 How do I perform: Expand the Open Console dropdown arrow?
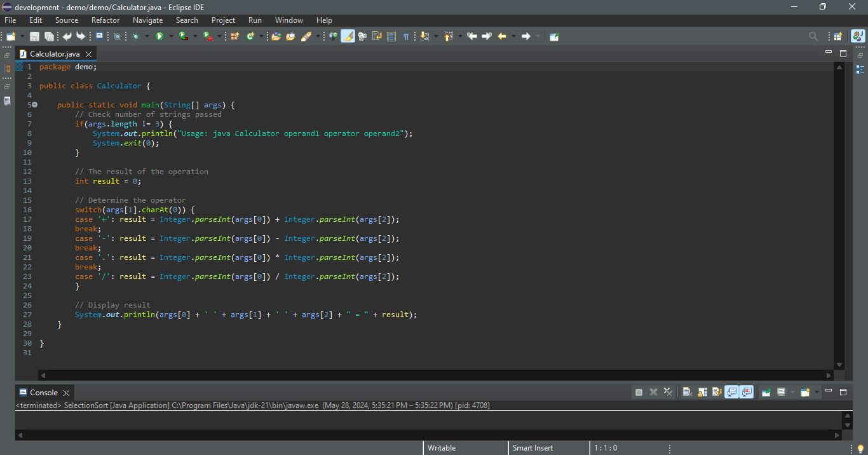(x=817, y=392)
